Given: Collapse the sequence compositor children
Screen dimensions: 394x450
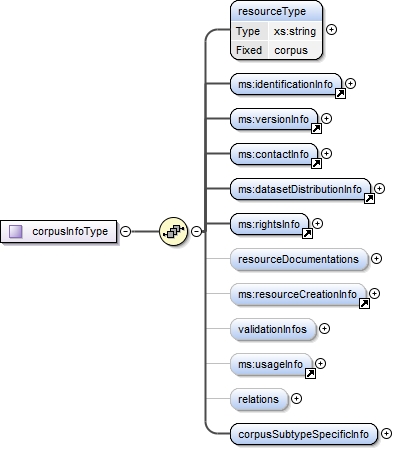Looking at the screenshot, I should tap(197, 231).
